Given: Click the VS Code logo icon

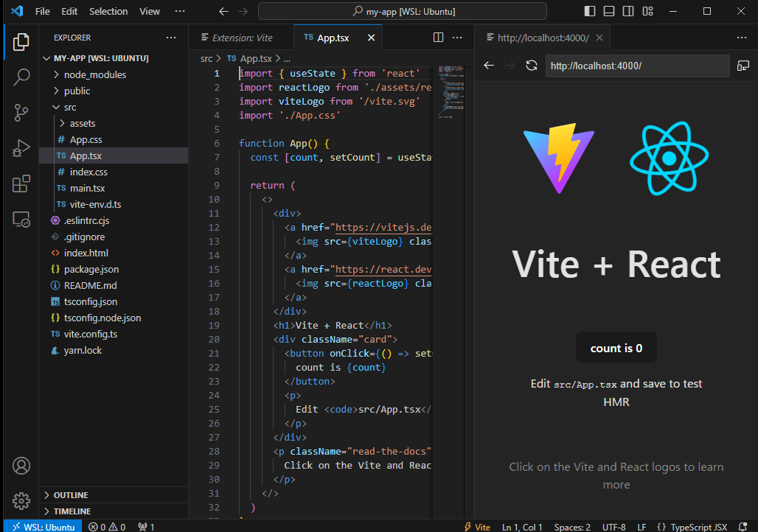Looking at the screenshot, I should point(17,11).
